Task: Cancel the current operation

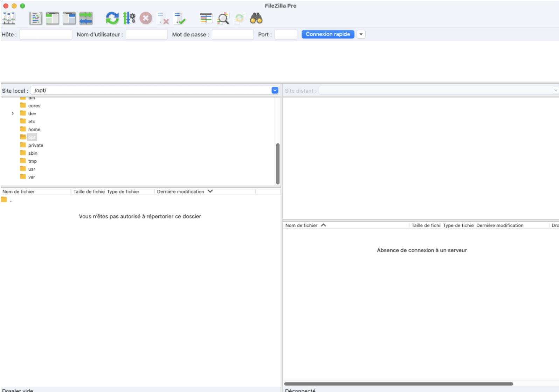Action: pos(146,18)
